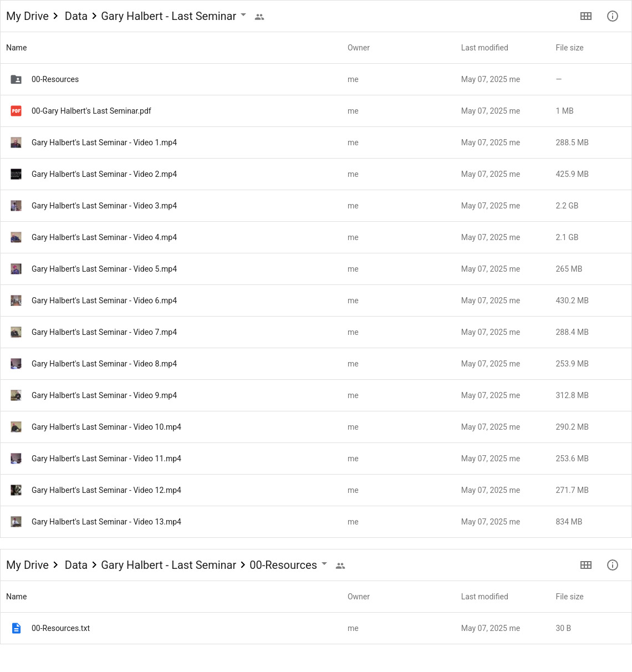
Task: Open Gary Halbert's Last Seminar - Video 7.mp4
Action: pos(316,332)
